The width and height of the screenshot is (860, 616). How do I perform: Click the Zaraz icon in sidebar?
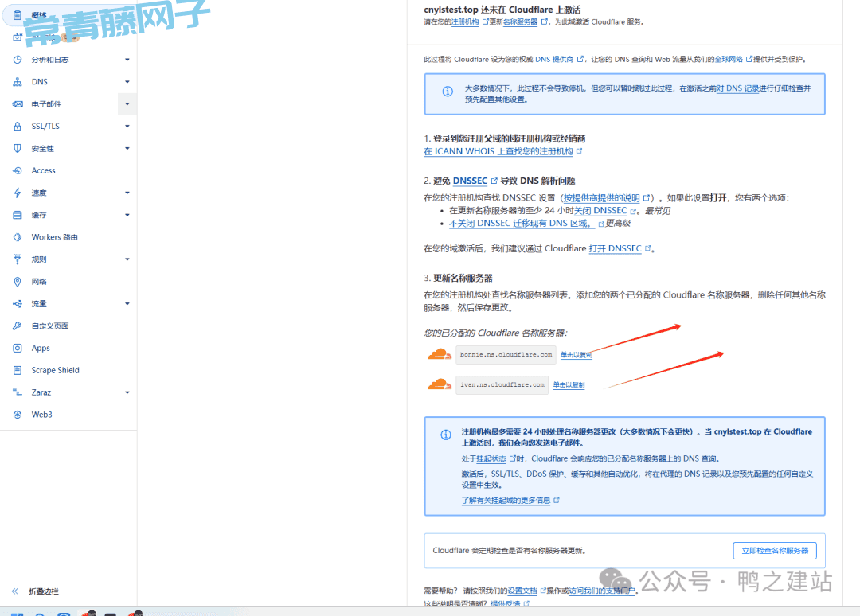18,392
